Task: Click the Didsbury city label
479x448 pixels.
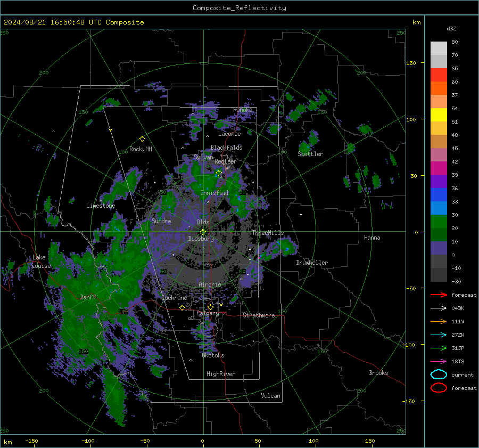Action: tap(201, 239)
